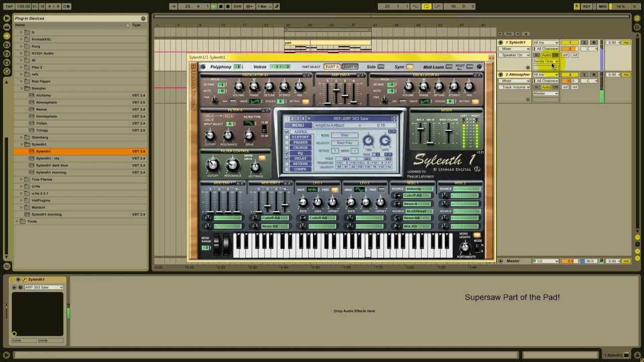The height and width of the screenshot is (362, 644).
Task: Open the REVERB effect tab
Action: coord(300,164)
